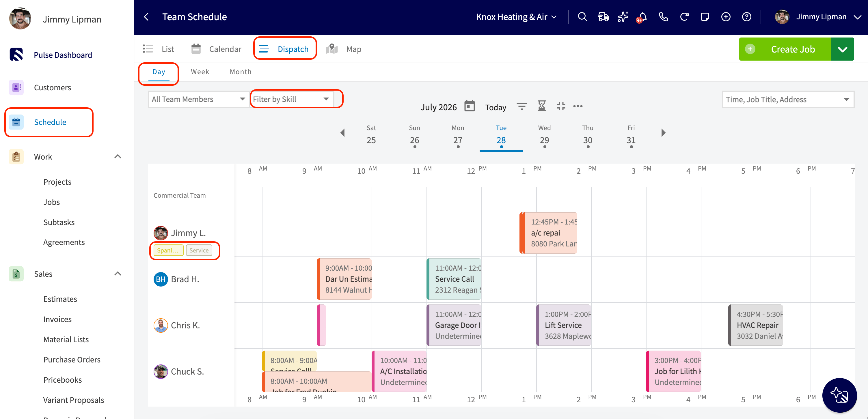
Task: Select the Day tab
Action: point(159,72)
